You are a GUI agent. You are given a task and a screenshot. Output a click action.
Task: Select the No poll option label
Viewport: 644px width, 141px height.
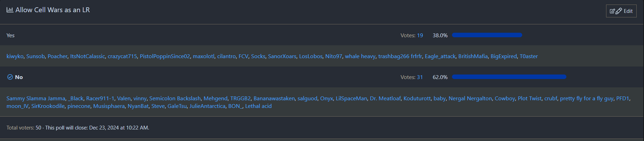(x=19, y=77)
